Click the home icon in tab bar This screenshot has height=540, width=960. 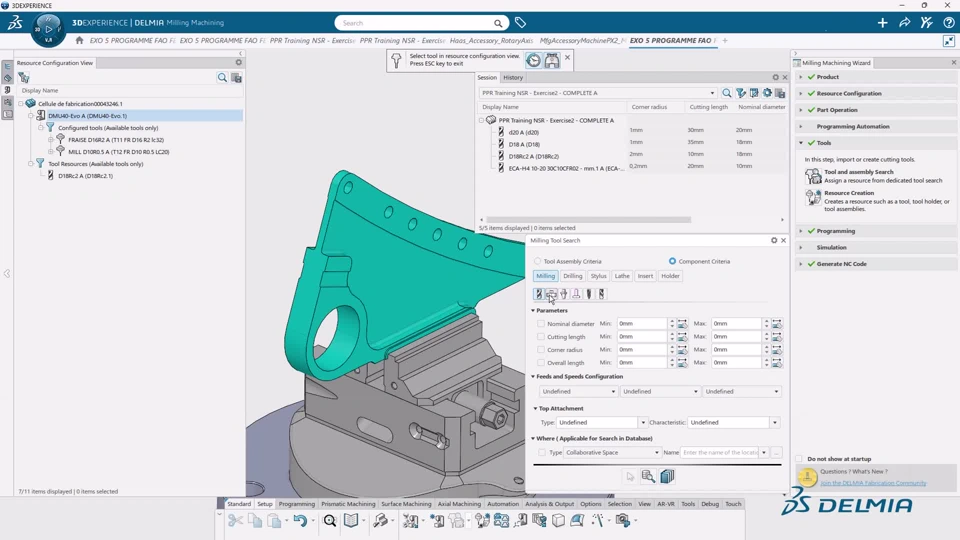79,41
